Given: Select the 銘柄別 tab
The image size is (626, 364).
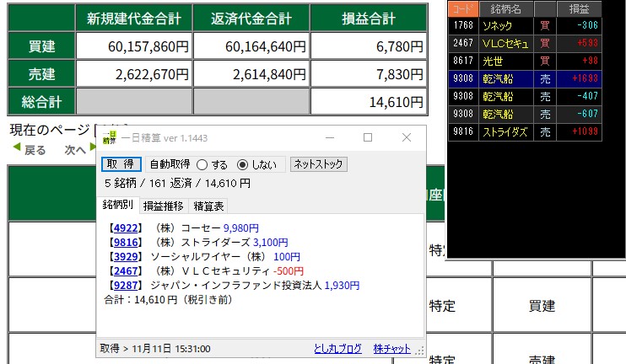Looking at the screenshot, I should pyautogui.click(x=117, y=206).
